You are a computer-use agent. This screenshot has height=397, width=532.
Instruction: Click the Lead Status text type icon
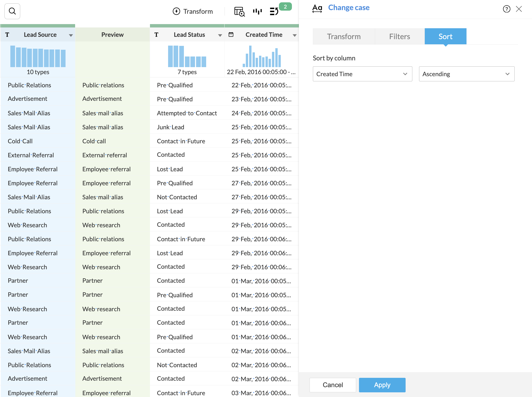coord(156,35)
